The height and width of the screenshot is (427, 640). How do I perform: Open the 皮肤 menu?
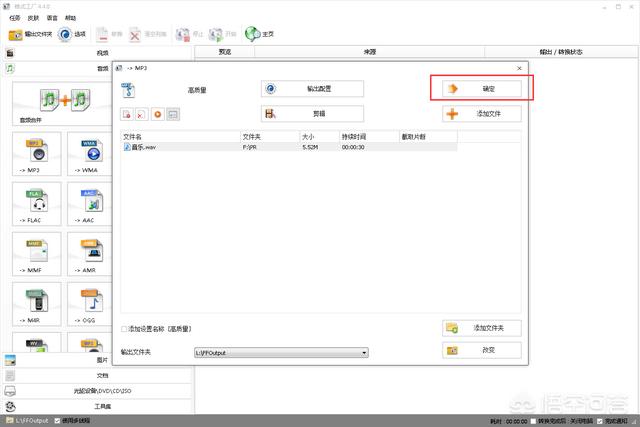[x=33, y=18]
